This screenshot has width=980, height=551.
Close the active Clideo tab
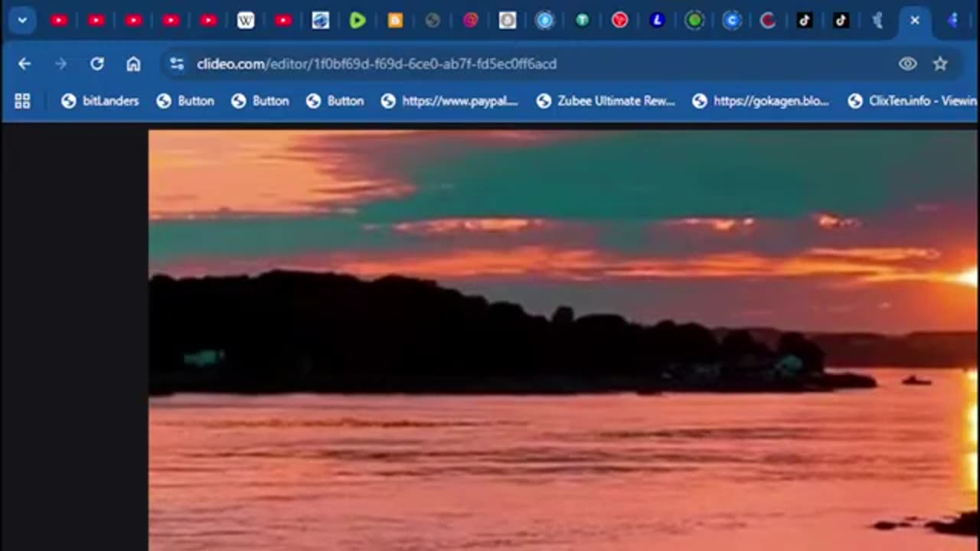tap(915, 21)
